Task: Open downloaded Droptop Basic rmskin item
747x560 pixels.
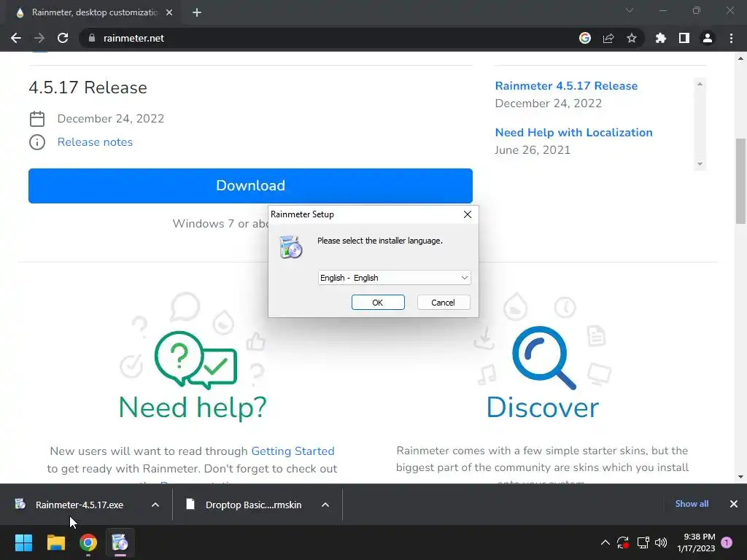Action: [245, 505]
